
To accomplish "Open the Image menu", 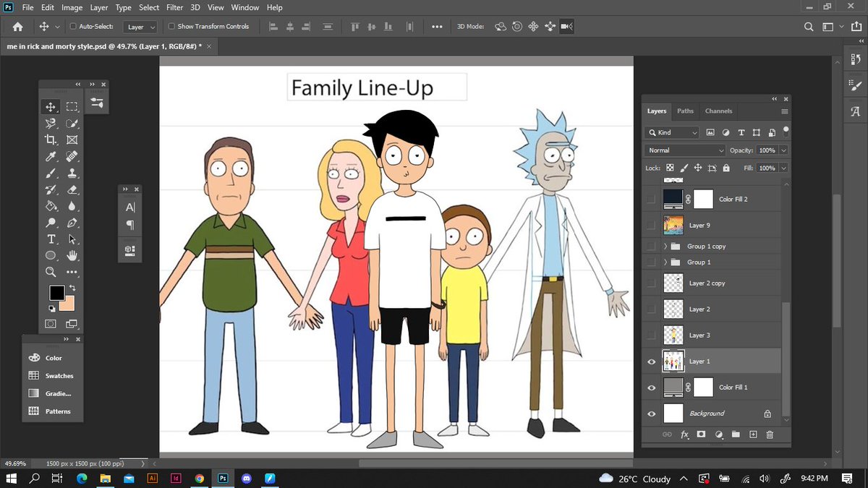I will coord(72,7).
